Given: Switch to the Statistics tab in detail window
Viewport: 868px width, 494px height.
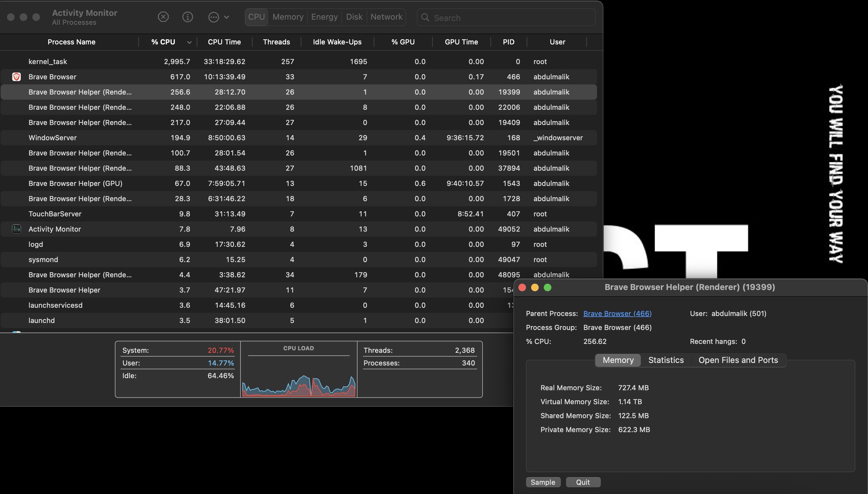Looking at the screenshot, I should (666, 360).
